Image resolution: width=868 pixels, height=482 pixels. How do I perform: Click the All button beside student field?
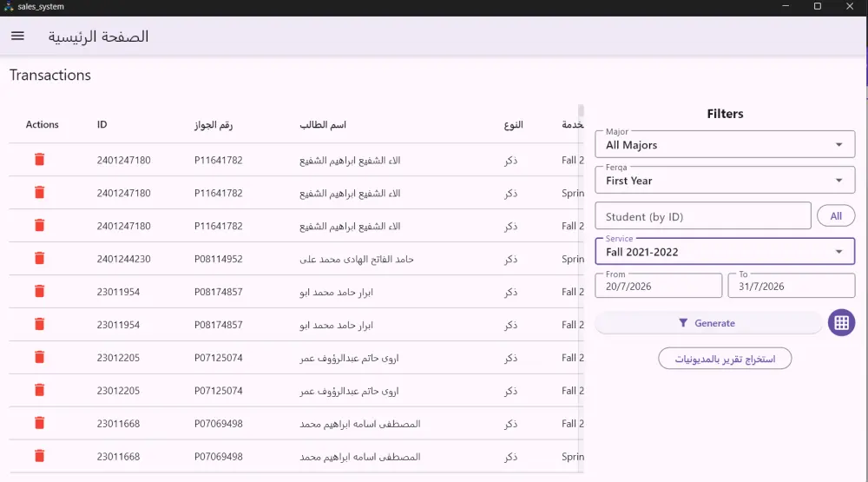click(836, 216)
